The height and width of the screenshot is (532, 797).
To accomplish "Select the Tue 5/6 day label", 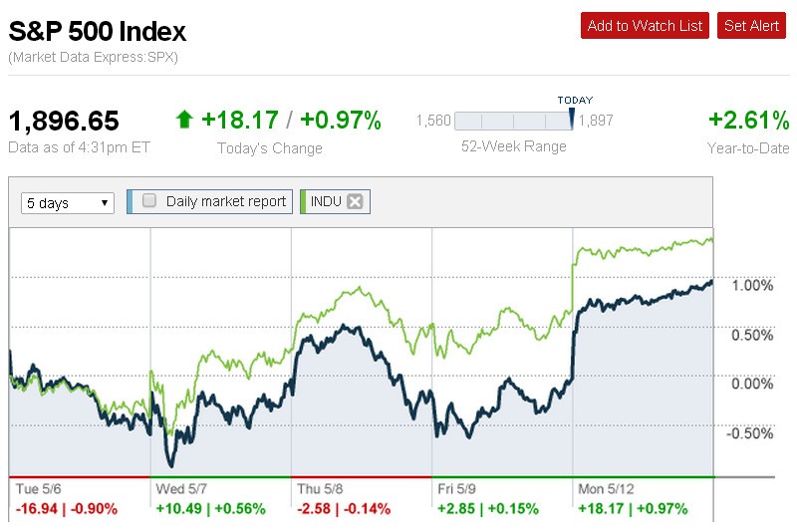I will point(38,490).
